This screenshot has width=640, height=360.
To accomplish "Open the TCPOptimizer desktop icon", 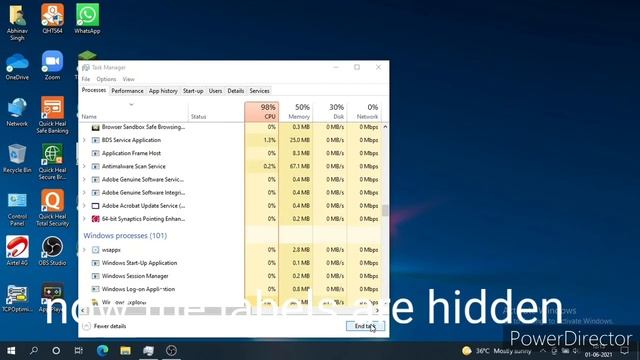I will (x=17, y=298).
